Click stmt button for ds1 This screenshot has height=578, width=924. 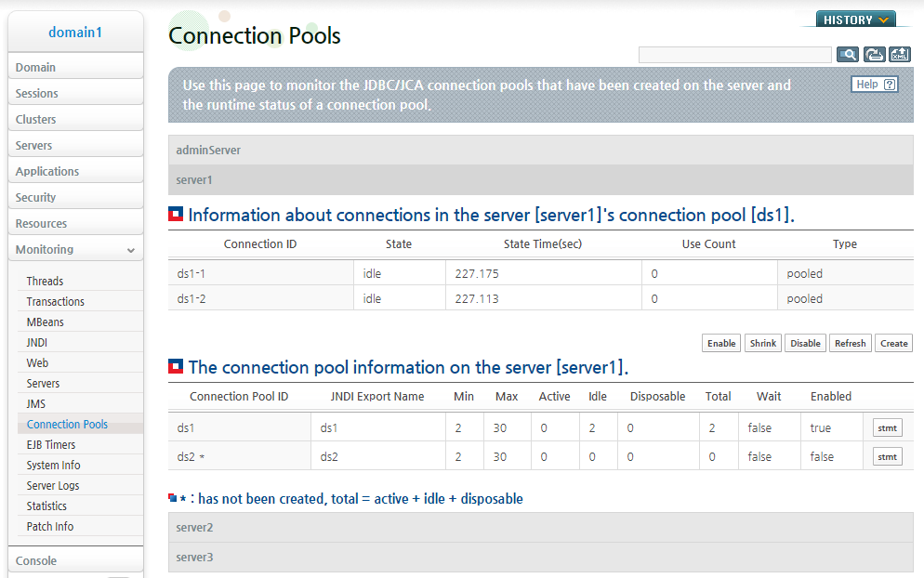[888, 427]
